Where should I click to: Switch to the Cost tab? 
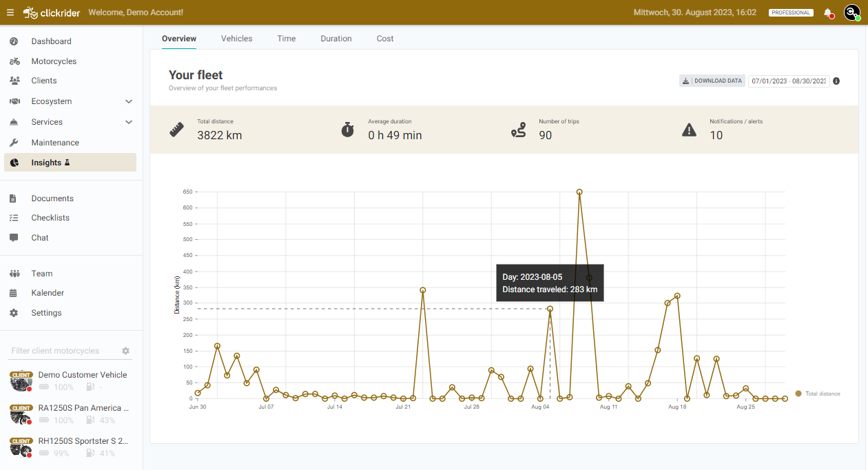point(385,39)
